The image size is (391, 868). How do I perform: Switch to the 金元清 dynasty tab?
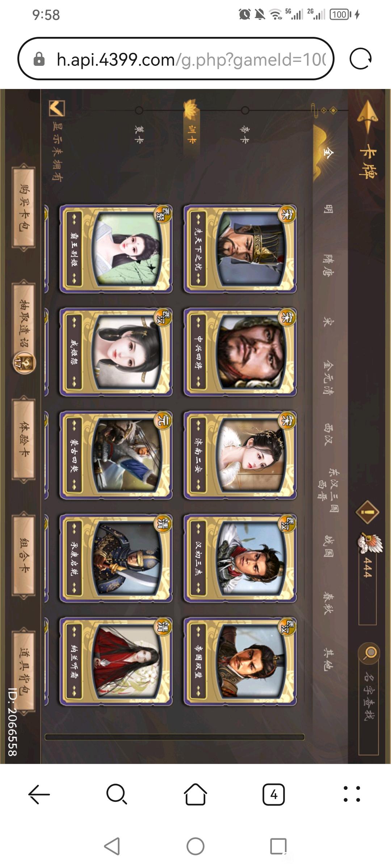(x=329, y=377)
